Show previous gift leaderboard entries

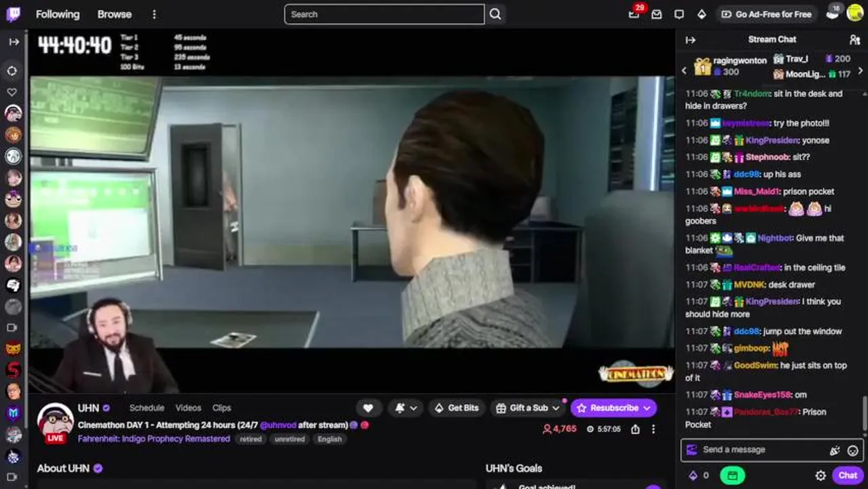[684, 71]
